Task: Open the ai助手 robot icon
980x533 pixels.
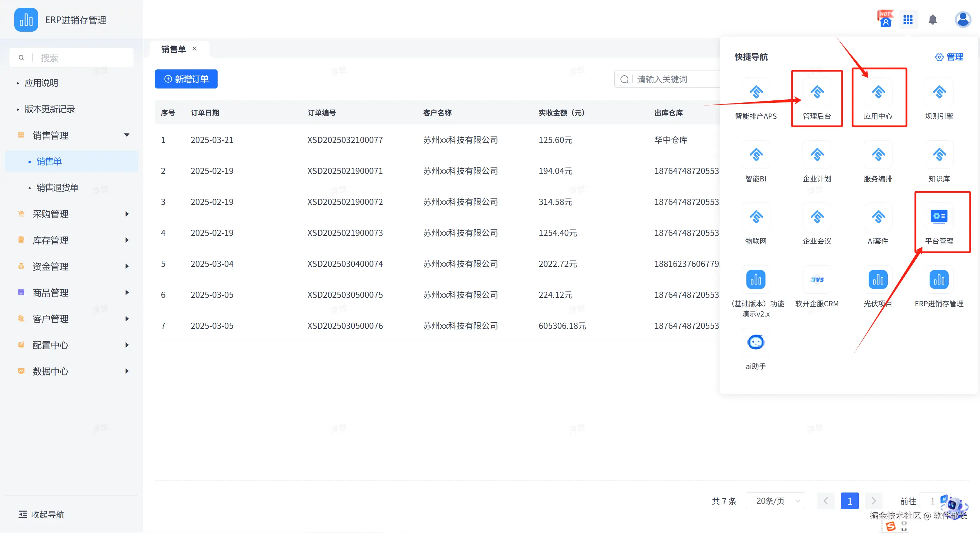Action: [756, 342]
